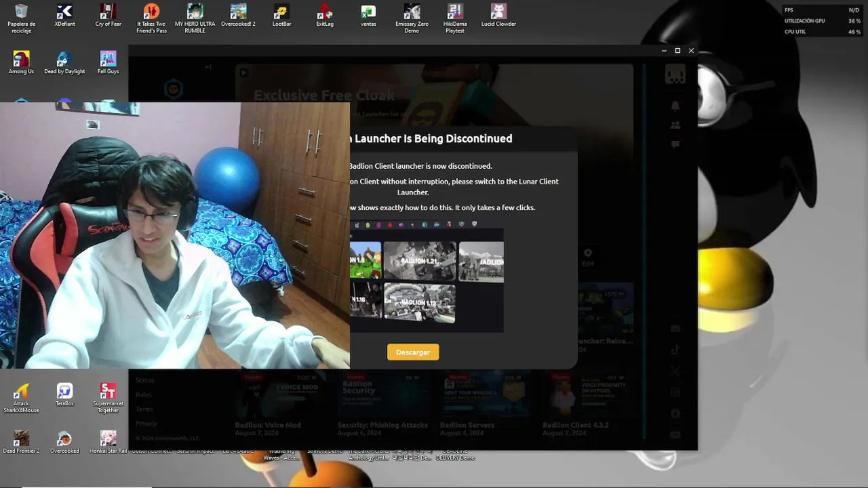
Task: Open the Overcooked! 2 desktop shortcut
Action: 238,16
